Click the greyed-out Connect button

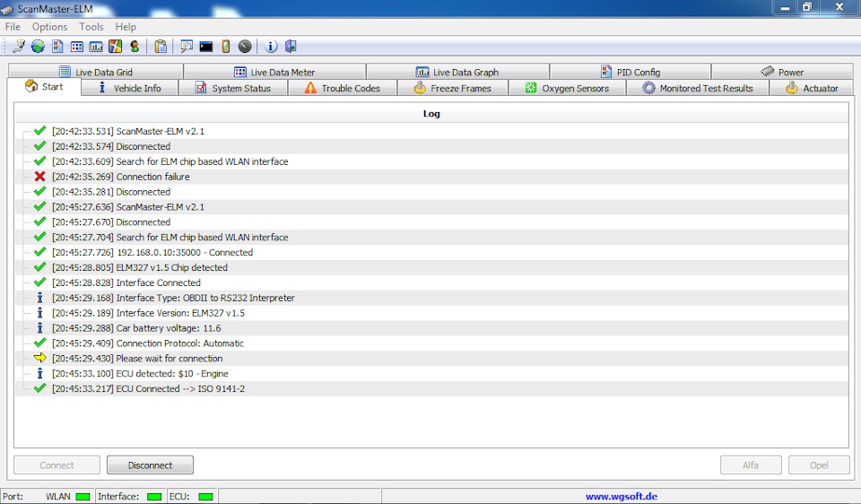(57, 465)
